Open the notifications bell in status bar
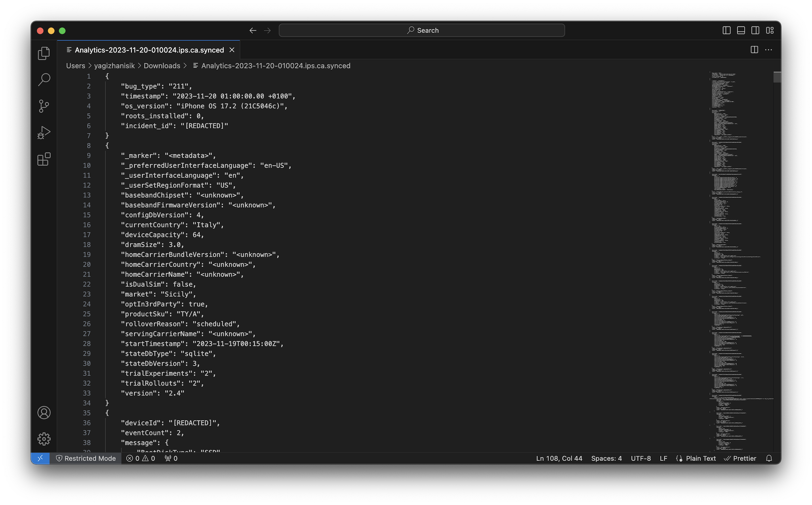This screenshot has width=812, height=505. click(x=769, y=458)
